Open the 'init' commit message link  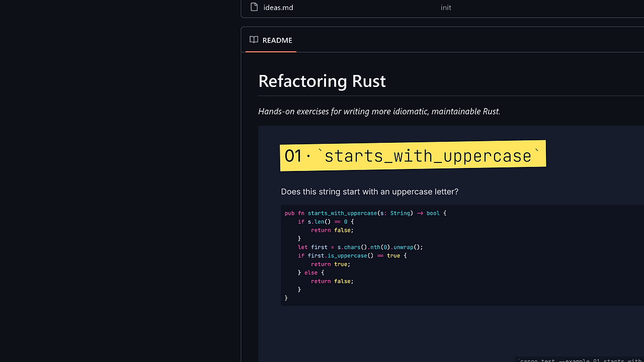coord(446,8)
